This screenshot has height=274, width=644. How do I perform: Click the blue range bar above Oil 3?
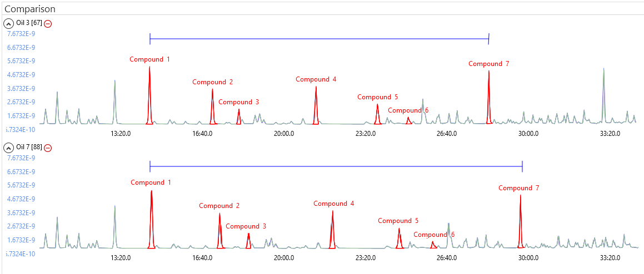[x=319, y=39]
